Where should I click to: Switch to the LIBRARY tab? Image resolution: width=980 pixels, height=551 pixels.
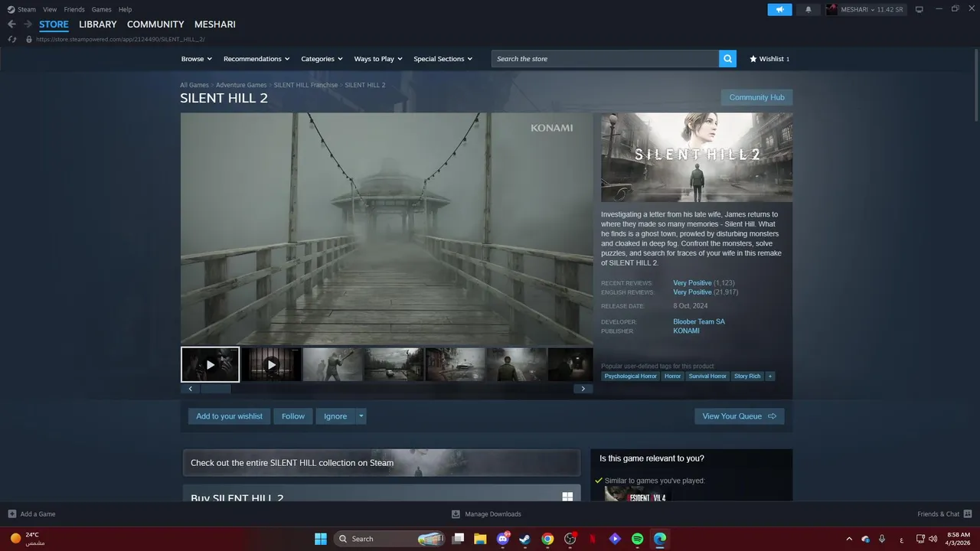tap(98, 24)
